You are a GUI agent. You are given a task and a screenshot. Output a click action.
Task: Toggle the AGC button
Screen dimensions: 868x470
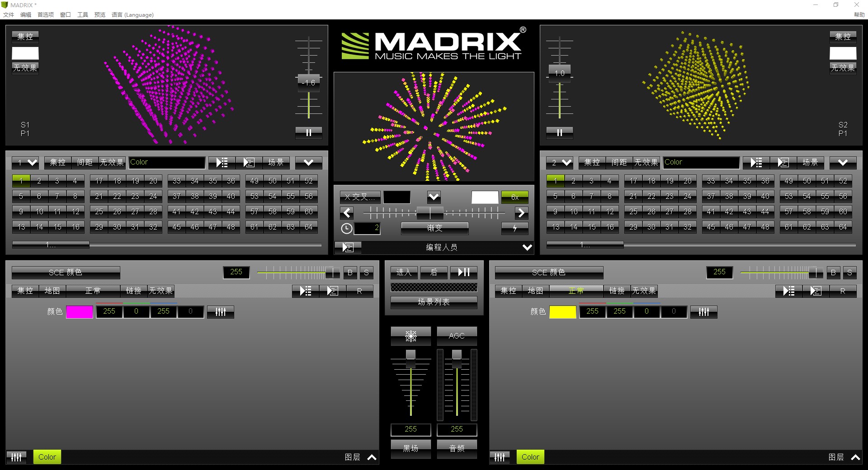point(457,336)
